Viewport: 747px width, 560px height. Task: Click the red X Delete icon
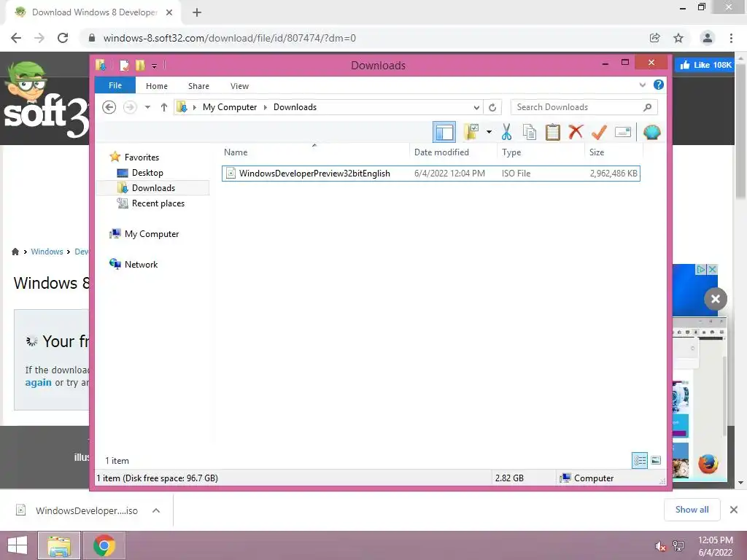click(x=576, y=131)
